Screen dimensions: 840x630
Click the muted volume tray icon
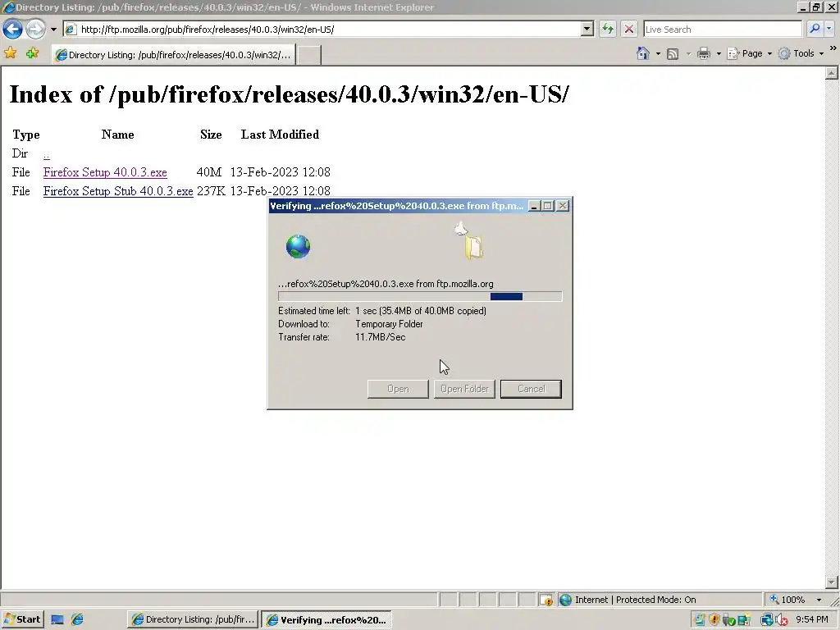[782, 620]
